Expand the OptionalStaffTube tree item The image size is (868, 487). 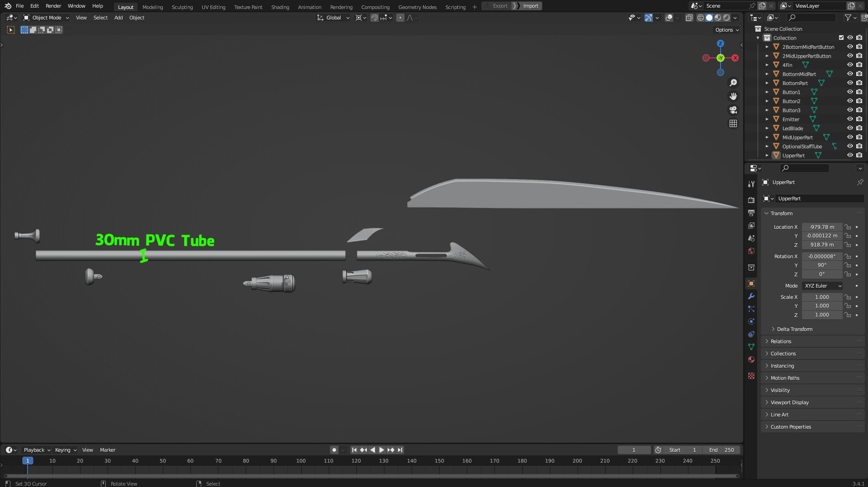pyautogui.click(x=767, y=147)
